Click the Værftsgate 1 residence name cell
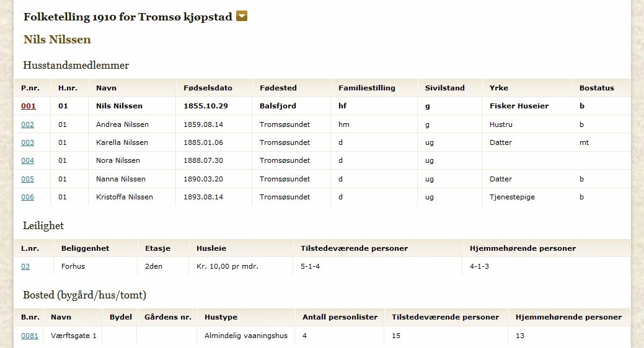This screenshot has width=644, height=348. coord(74,336)
